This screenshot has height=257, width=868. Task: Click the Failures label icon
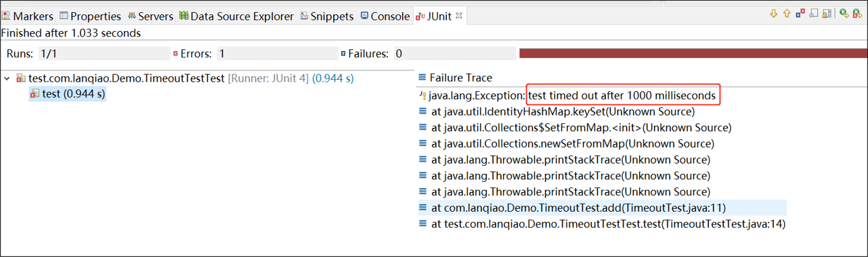point(343,53)
